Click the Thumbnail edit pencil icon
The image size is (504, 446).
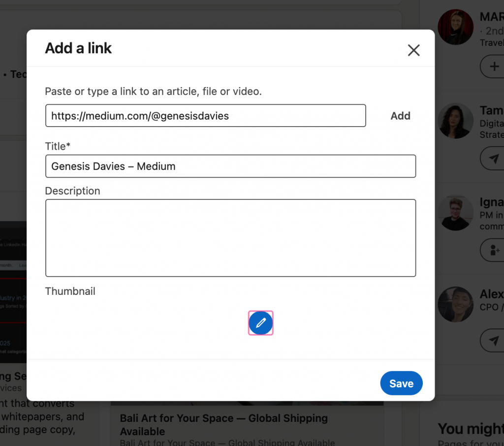[260, 323]
